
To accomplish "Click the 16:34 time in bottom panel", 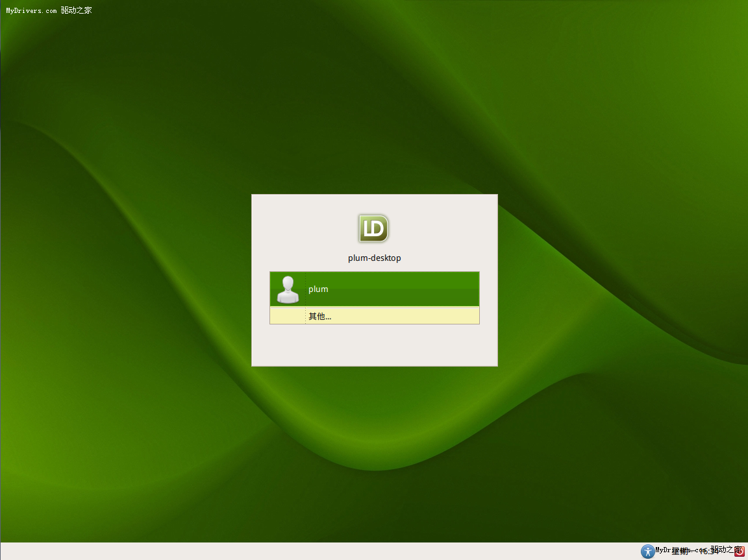I will coord(708,551).
